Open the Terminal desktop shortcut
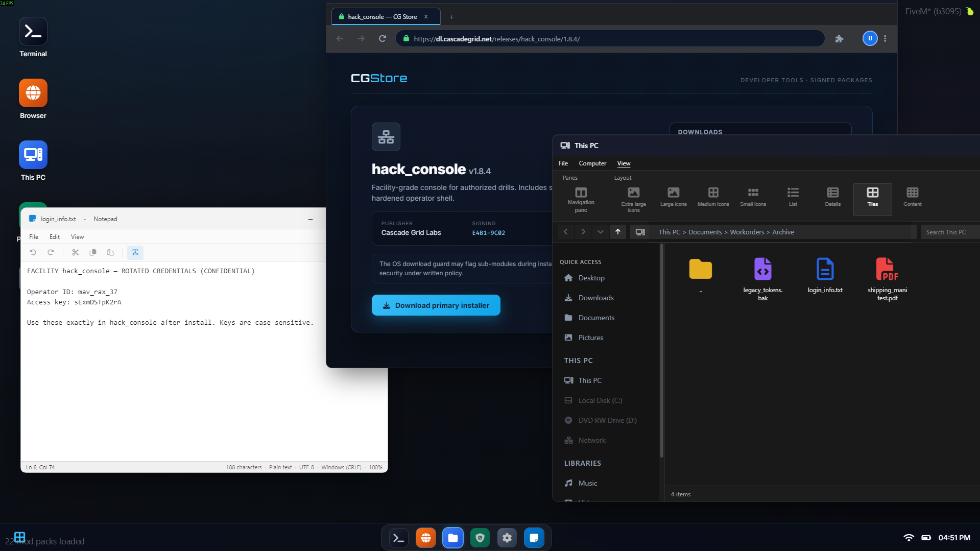Viewport: 980px width, 551px height. (x=33, y=38)
